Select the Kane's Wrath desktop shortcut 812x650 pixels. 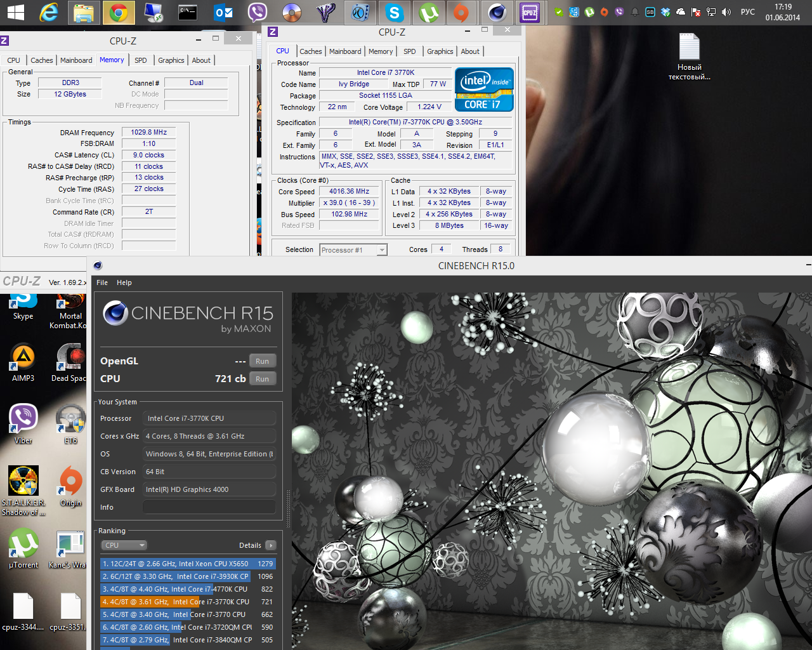pyautogui.click(x=69, y=548)
